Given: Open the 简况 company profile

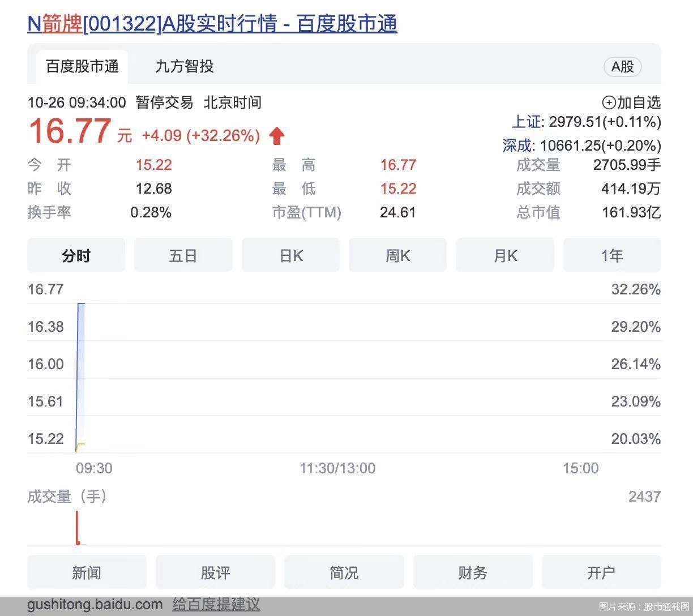Looking at the screenshot, I should pos(344,572).
